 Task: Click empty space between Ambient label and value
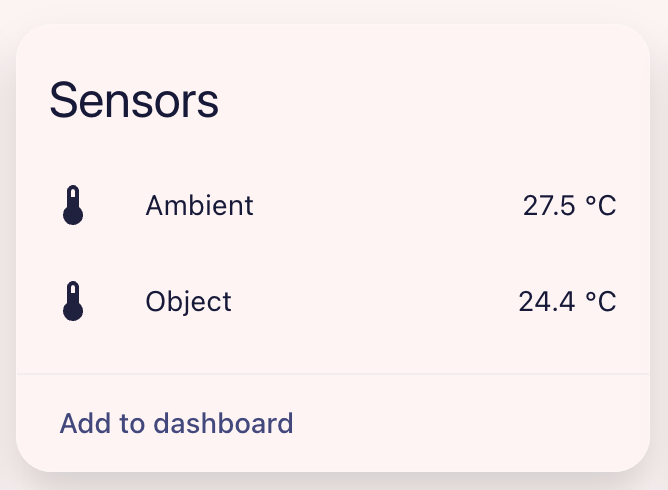390,206
